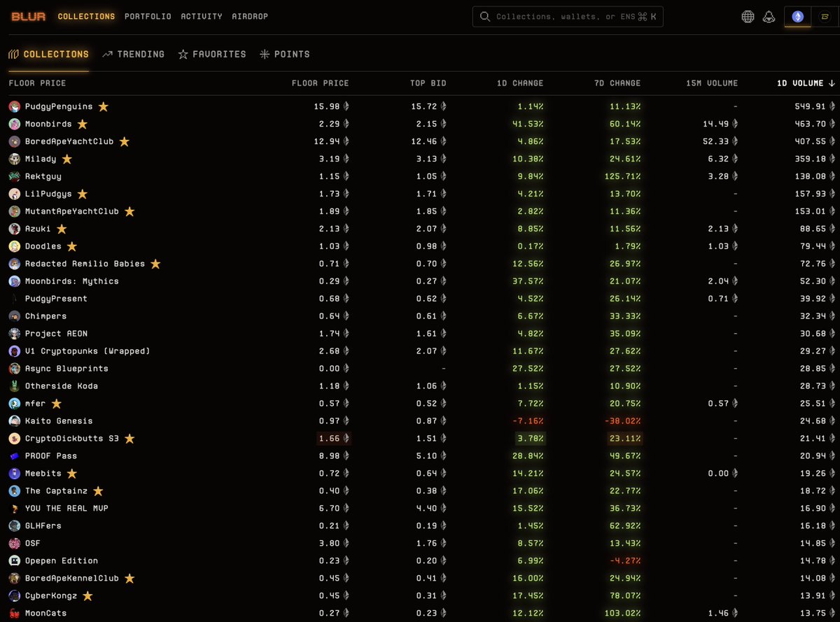The width and height of the screenshot is (840, 622).
Task: Switch to the TRENDING tab
Action: pyautogui.click(x=133, y=54)
